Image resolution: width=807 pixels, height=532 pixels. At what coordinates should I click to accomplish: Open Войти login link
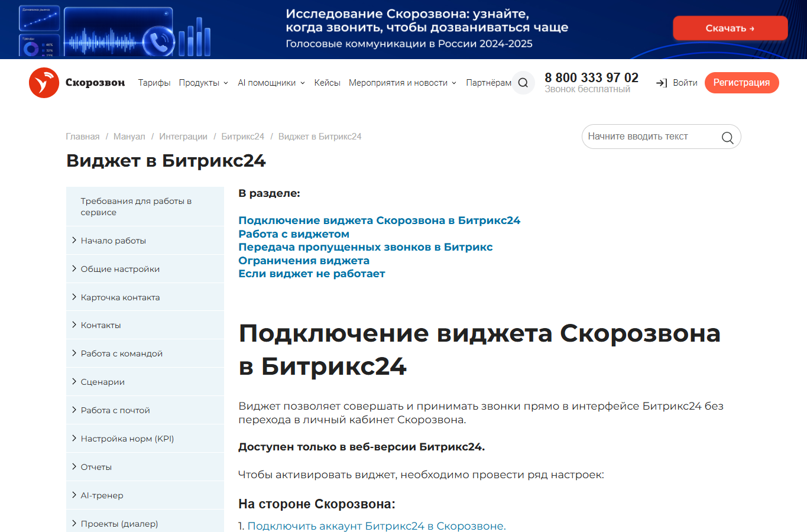[685, 83]
